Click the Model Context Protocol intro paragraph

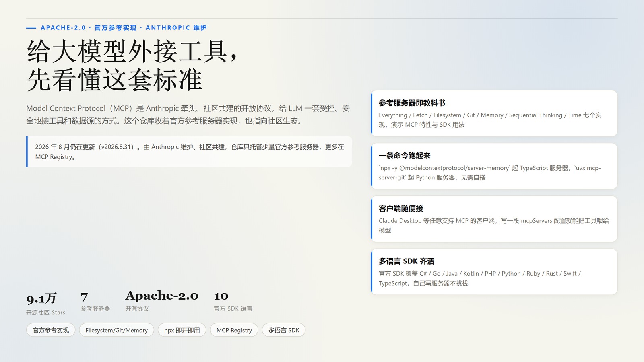[188, 115]
